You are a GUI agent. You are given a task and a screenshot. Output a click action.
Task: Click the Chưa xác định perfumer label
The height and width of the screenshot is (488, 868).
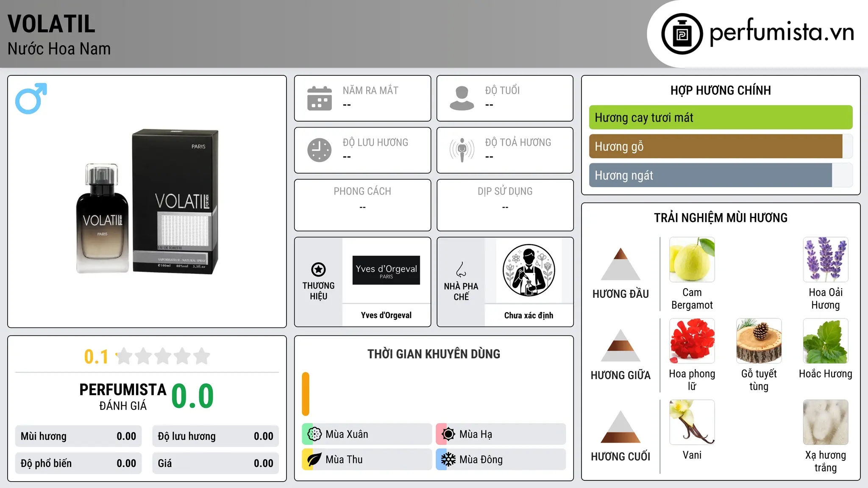coord(529,315)
